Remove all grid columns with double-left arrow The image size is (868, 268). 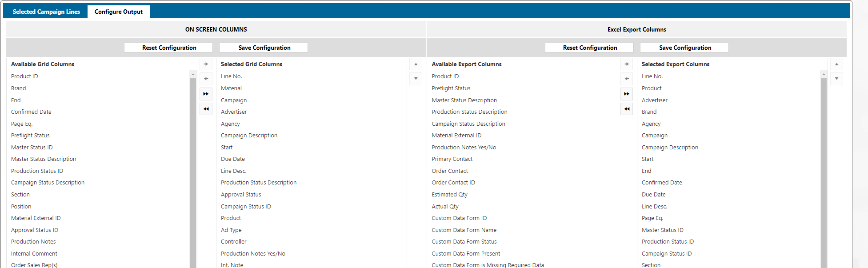click(x=206, y=109)
